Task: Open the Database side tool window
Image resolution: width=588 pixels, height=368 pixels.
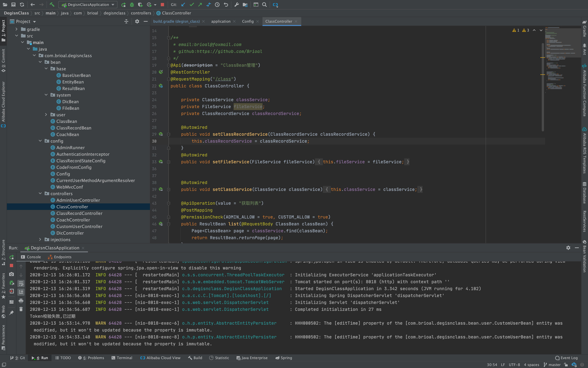Action: click(585, 193)
